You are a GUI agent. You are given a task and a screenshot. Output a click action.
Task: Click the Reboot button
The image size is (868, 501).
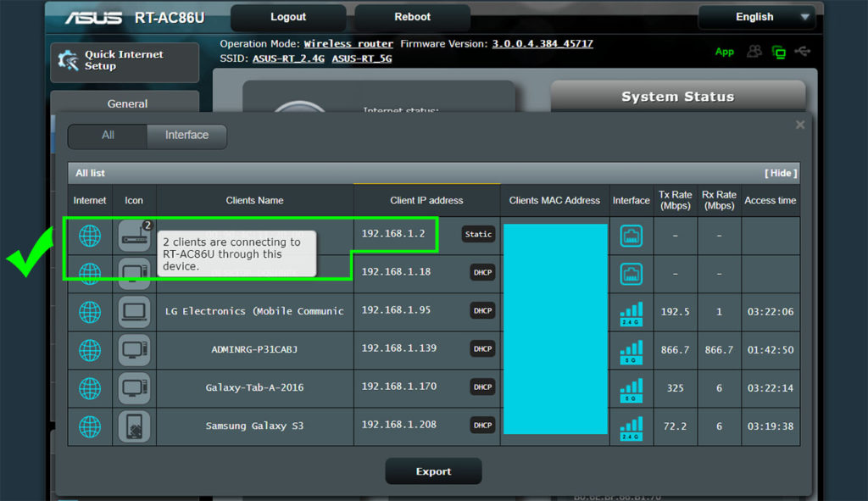coord(412,16)
